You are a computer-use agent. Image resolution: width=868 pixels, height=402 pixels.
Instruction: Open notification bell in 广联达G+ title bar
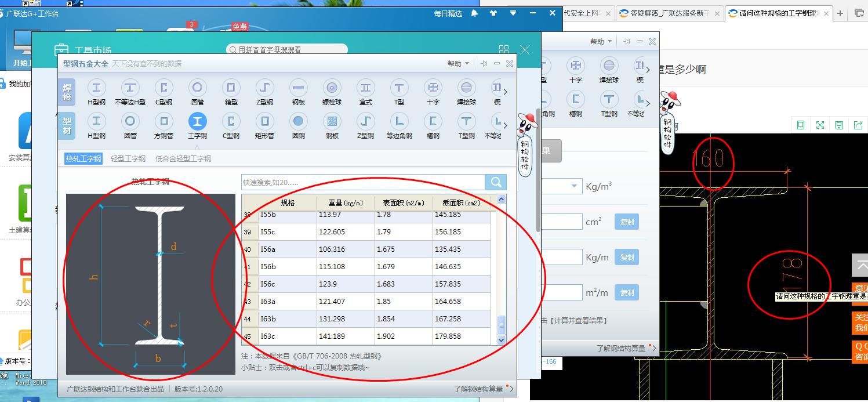point(474,13)
